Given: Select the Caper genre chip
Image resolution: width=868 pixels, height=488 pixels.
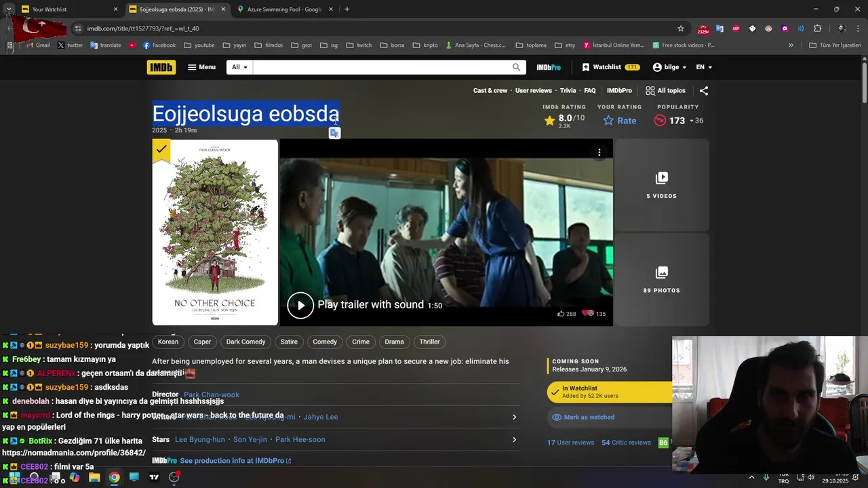Looking at the screenshot, I should 203,342.
